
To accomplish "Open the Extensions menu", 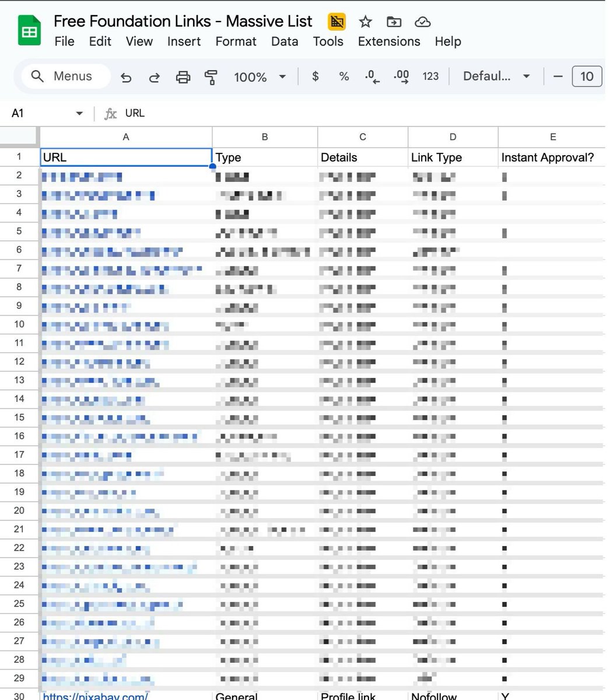I will pyautogui.click(x=388, y=41).
